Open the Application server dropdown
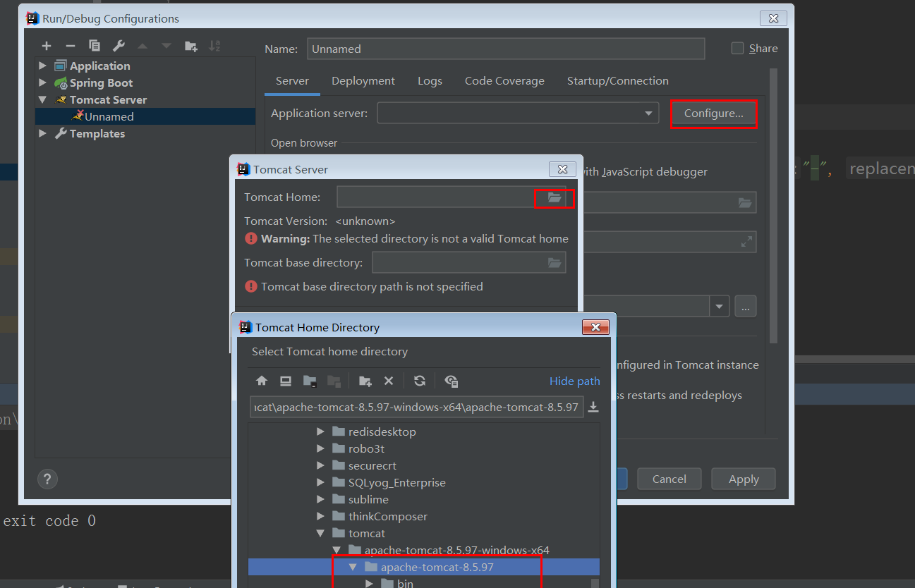The width and height of the screenshot is (915, 588). point(648,113)
